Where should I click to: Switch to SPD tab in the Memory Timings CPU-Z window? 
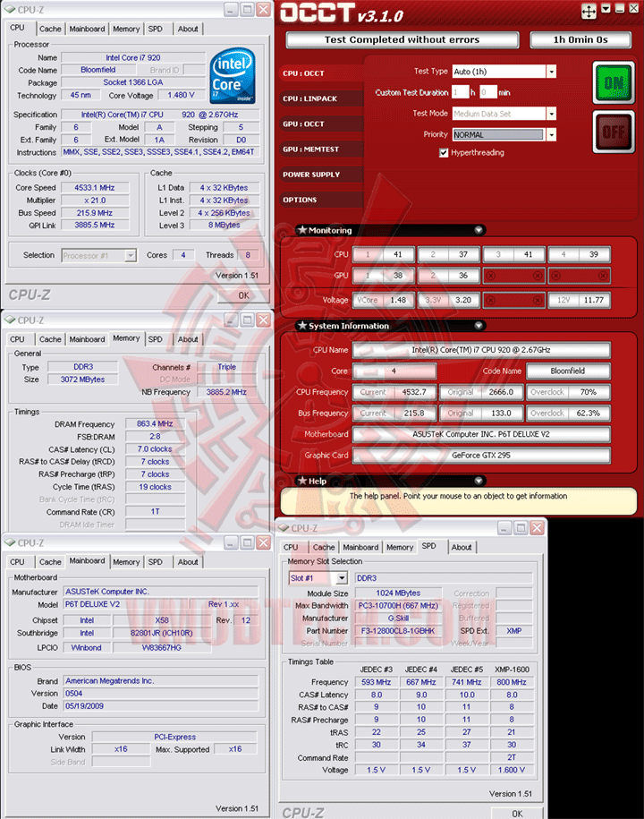155,339
